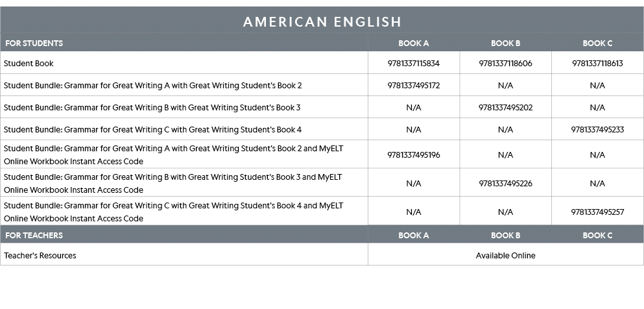Click the BOOK A header in FOR STUDENTS row
The image size is (644, 309).
coord(413,43)
